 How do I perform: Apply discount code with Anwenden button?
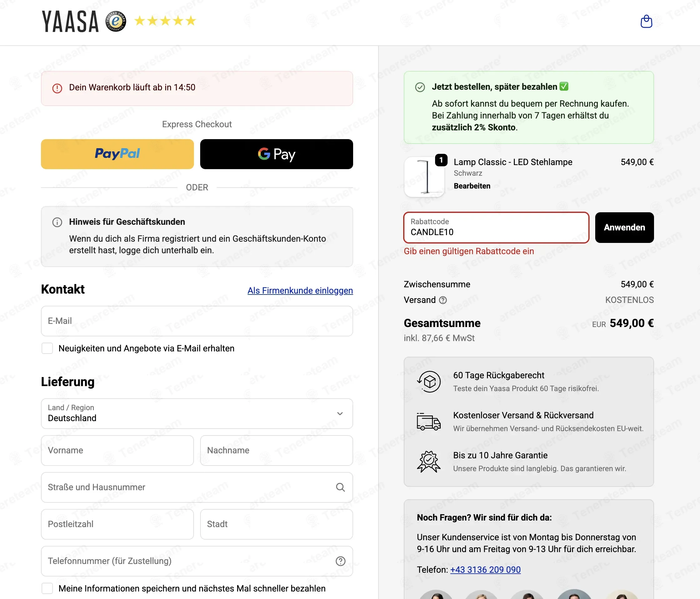tap(624, 228)
